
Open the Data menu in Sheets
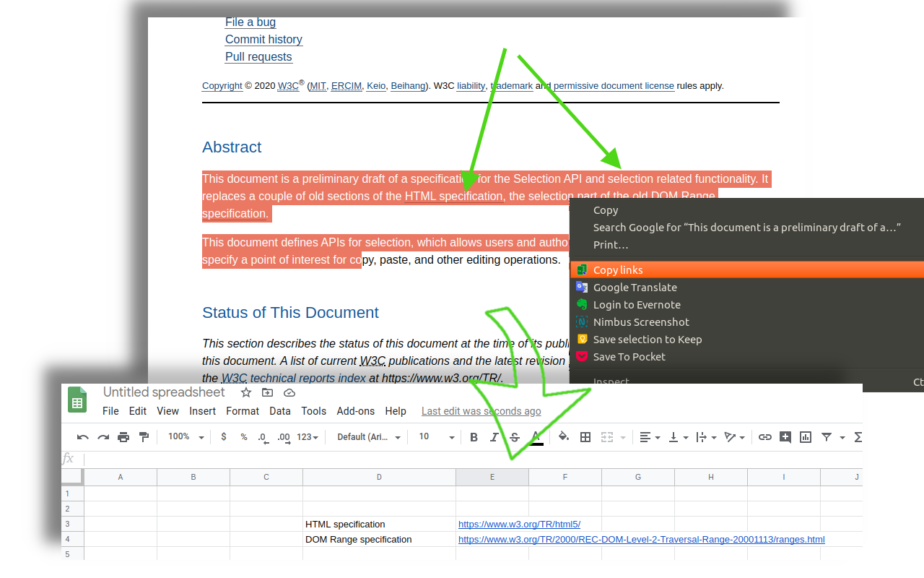point(280,411)
